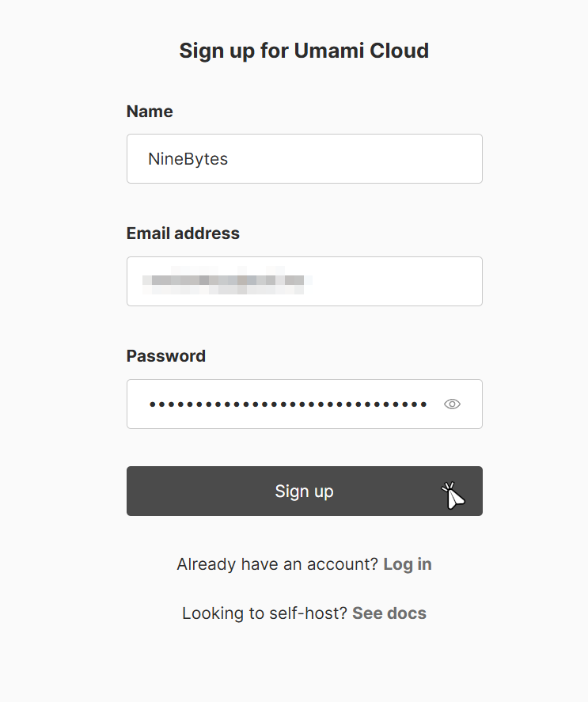Click empty space after the blurred email
The height and width of the screenshot is (702, 588).
pos(396,281)
